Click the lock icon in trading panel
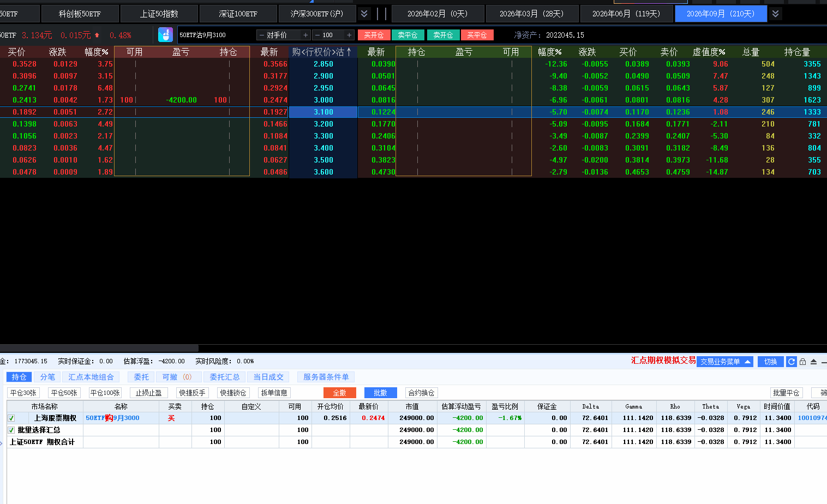827x504 pixels. pyautogui.click(x=802, y=362)
